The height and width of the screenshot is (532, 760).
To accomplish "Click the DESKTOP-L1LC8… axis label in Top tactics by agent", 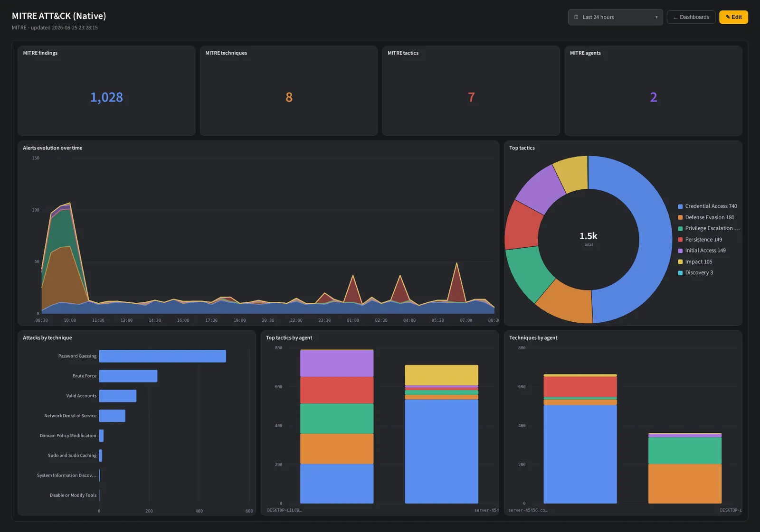I will 285,510.
